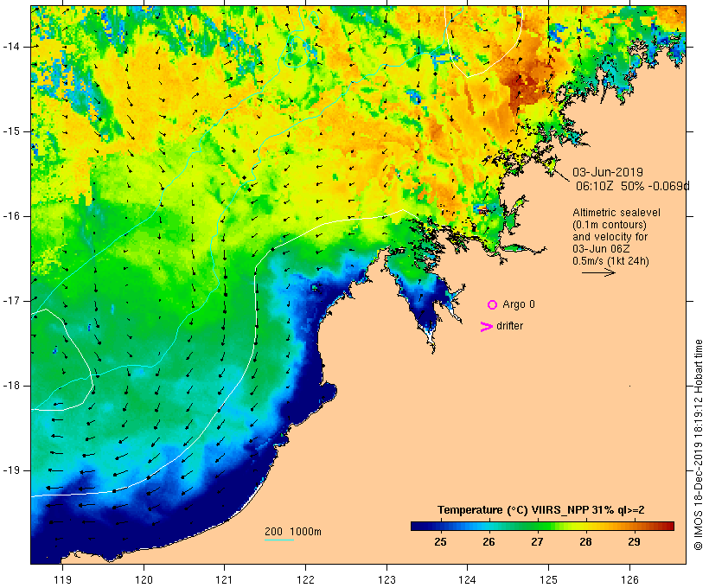Click the 119 longitude axis label

pos(62,579)
